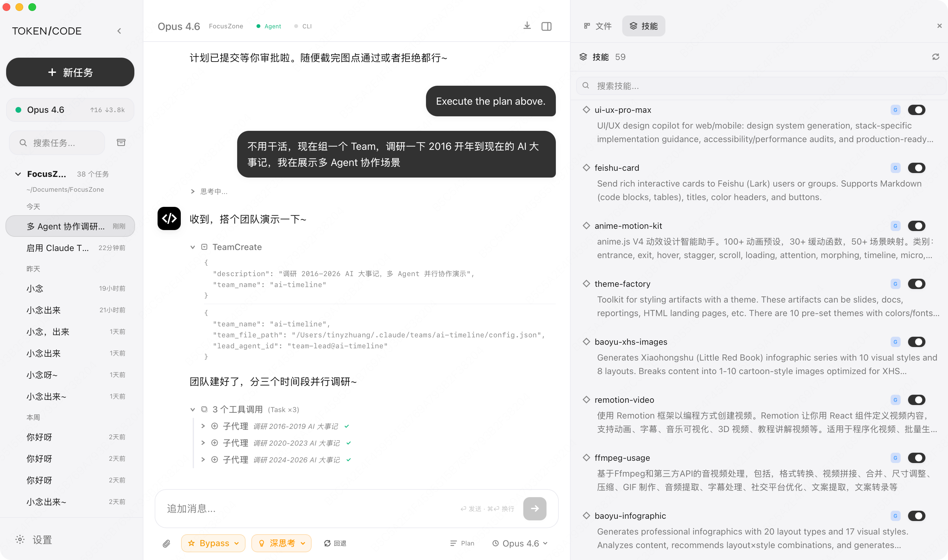This screenshot has width=948, height=560.
Task: Toggle the baoyu-xhs-images skill switch
Action: pyautogui.click(x=916, y=342)
